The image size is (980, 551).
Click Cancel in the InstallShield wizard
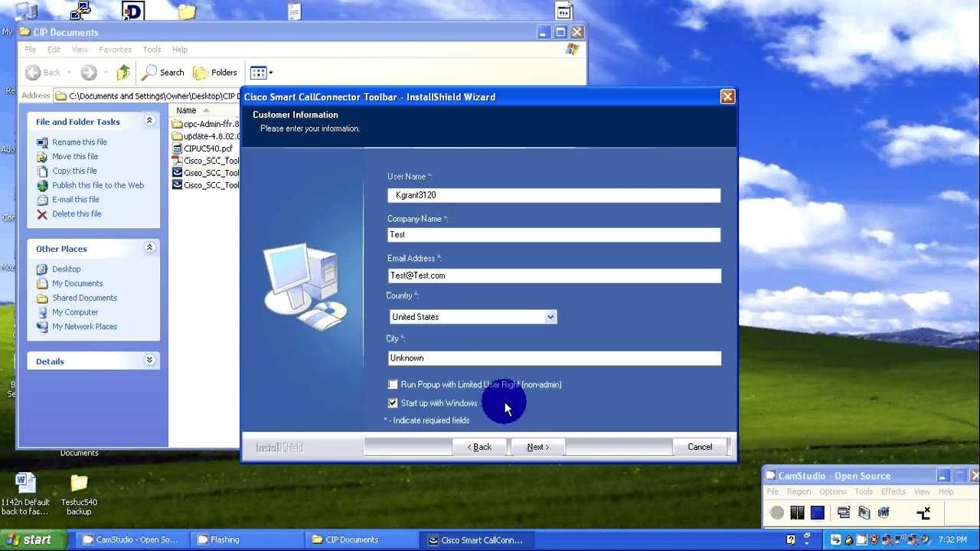click(x=700, y=447)
